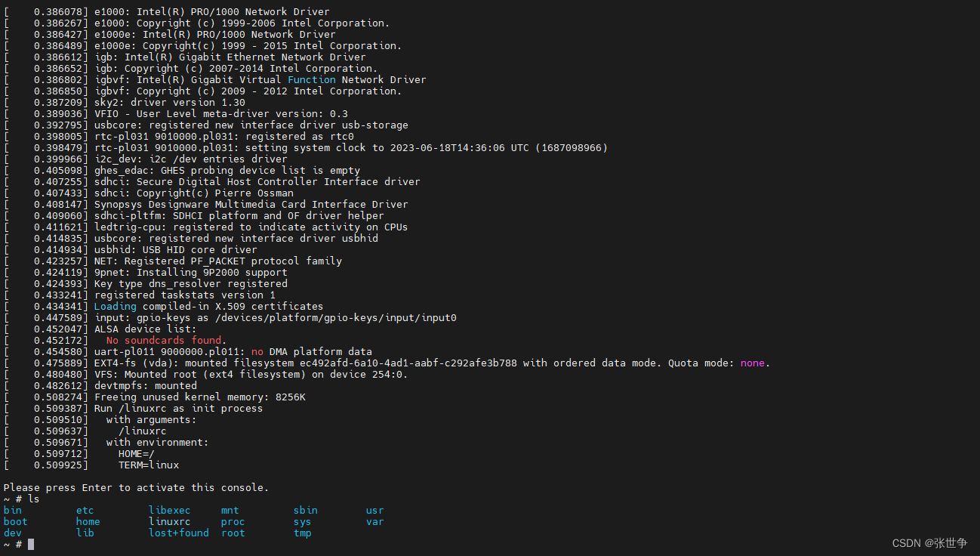Click the 'with arguments:' line
This screenshot has height=556, width=980.
coord(151,420)
